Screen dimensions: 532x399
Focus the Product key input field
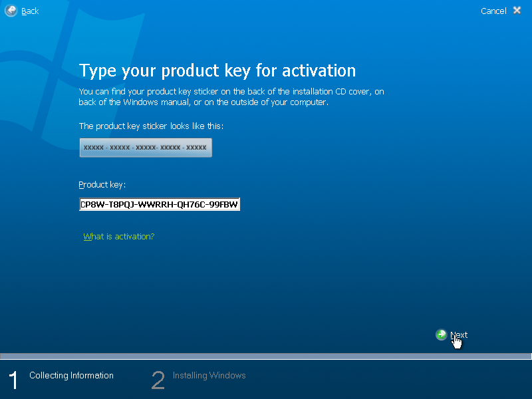pos(160,204)
